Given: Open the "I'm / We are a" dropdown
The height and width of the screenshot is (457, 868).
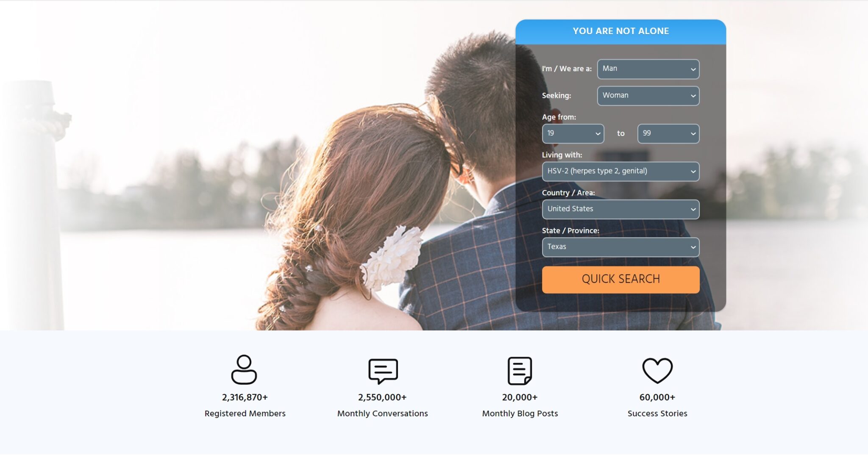Looking at the screenshot, I should [648, 69].
